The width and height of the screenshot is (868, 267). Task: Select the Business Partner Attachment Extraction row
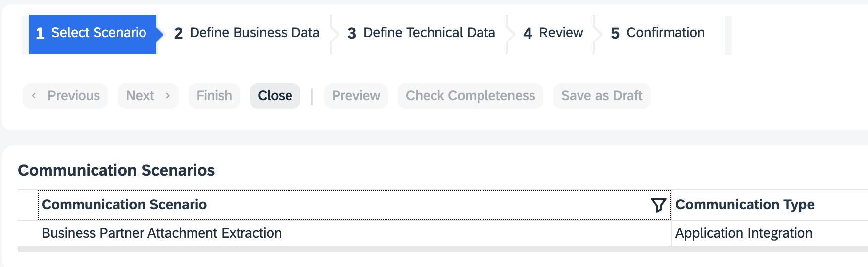click(x=161, y=233)
